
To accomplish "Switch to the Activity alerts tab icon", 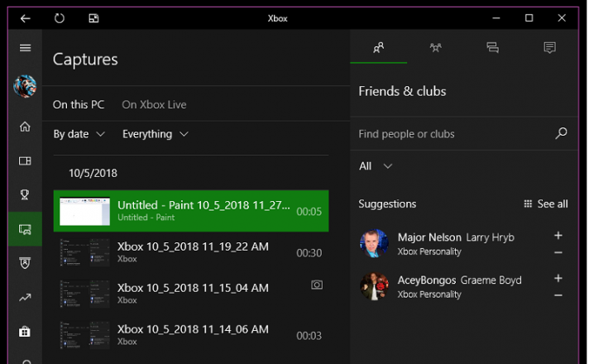I will (549, 47).
